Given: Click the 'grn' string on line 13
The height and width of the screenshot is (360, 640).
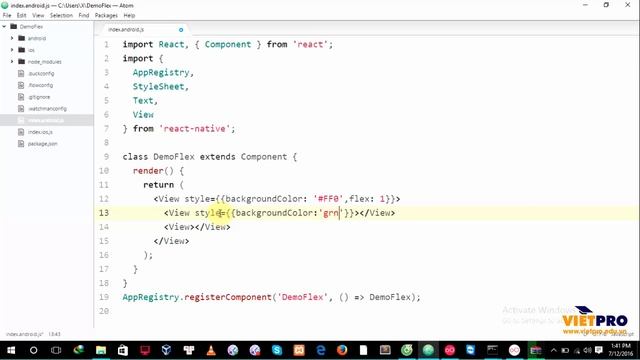Looking at the screenshot, I should pos(331,213).
